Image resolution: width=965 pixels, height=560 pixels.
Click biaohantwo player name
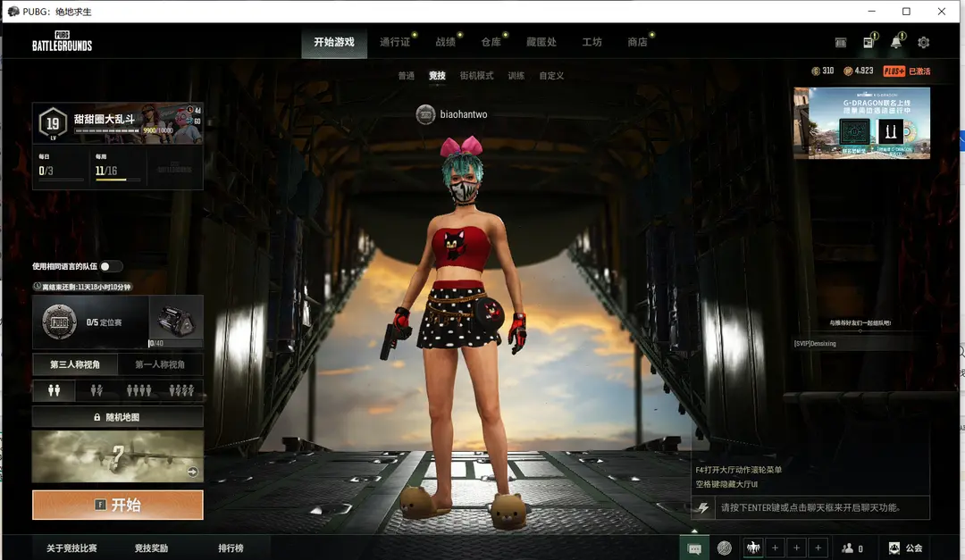[464, 114]
